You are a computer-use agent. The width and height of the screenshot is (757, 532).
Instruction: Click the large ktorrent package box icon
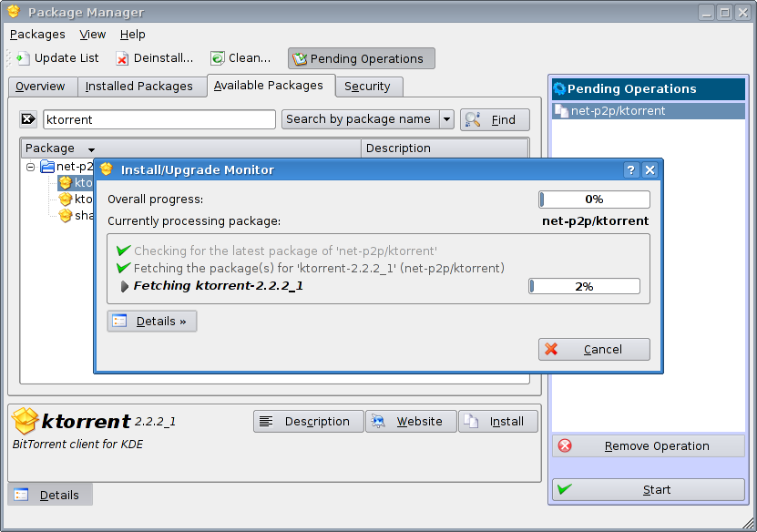click(26, 421)
